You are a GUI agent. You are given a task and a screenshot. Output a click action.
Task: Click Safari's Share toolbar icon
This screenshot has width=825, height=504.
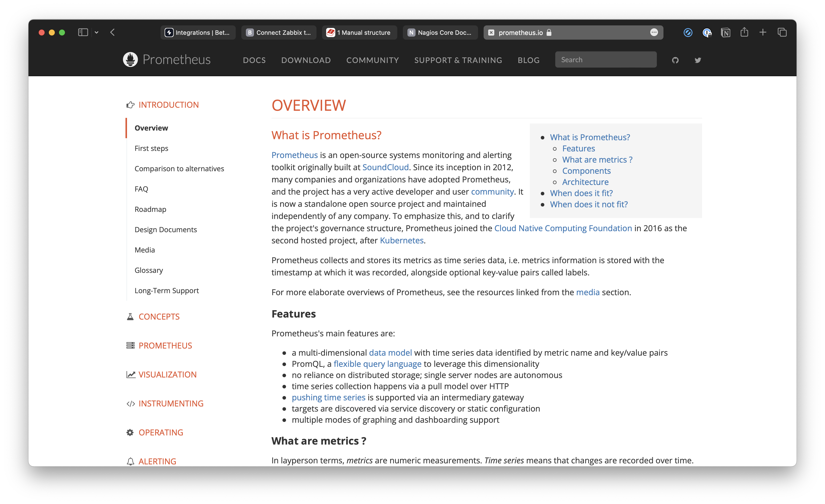point(744,33)
